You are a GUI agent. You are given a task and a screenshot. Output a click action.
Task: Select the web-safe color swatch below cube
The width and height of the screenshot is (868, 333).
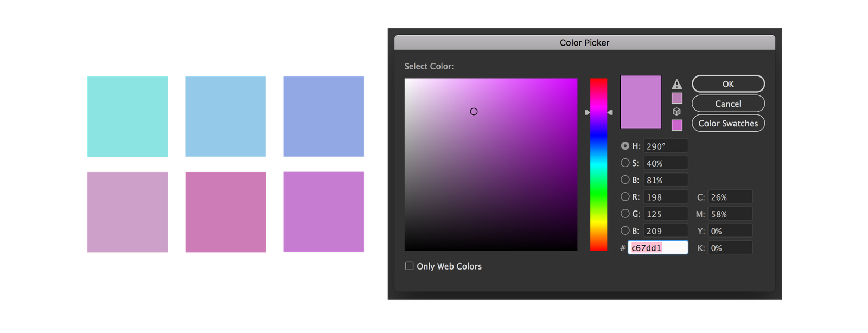[676, 125]
